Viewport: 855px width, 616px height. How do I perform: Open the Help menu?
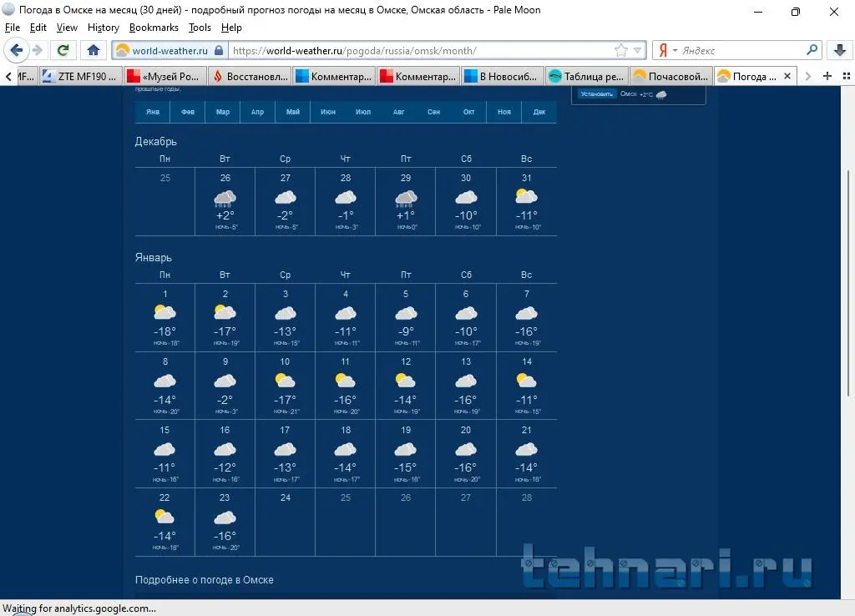[231, 28]
